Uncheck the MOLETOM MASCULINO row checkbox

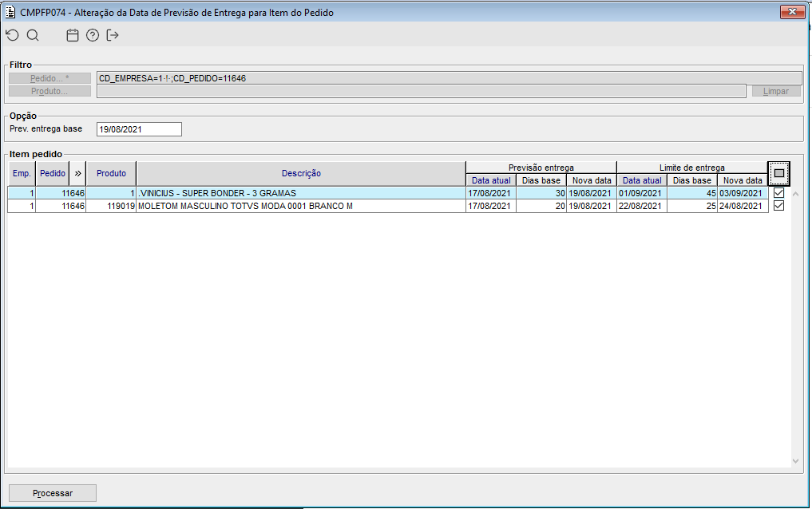click(x=778, y=206)
